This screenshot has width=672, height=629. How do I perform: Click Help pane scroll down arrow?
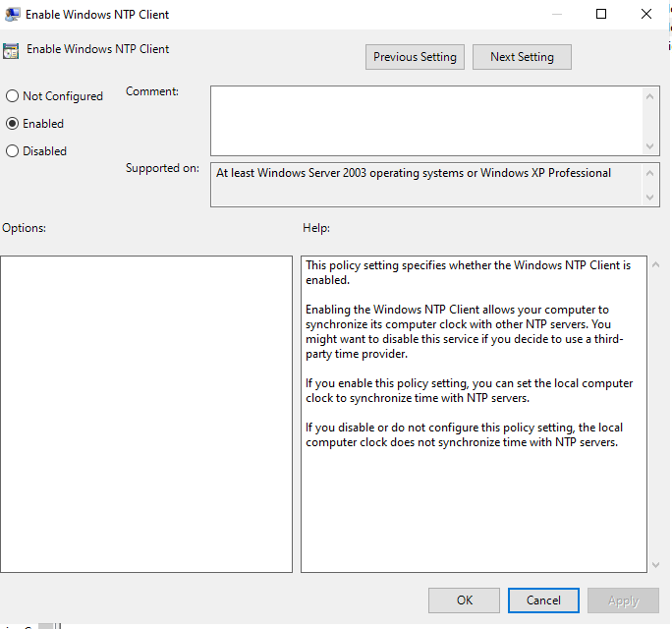tap(655, 565)
